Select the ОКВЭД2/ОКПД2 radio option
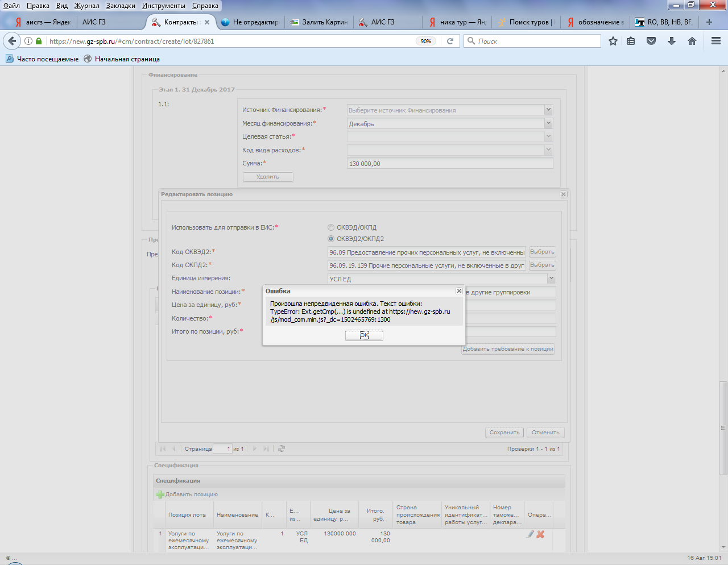Image resolution: width=728 pixels, height=565 pixels. [331, 239]
